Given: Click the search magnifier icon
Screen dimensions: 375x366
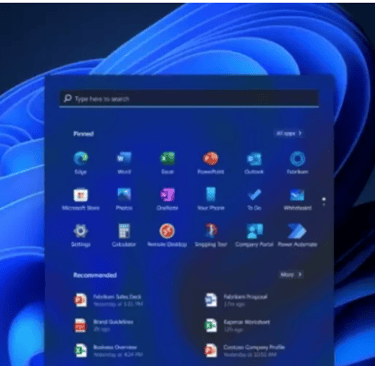Looking at the screenshot, I should [68, 98].
